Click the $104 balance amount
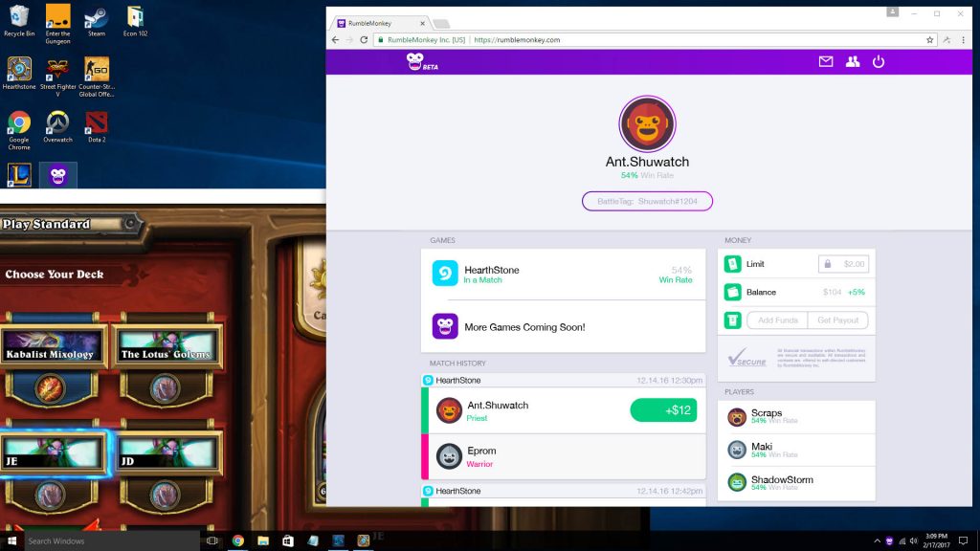980x551 pixels. [x=832, y=292]
